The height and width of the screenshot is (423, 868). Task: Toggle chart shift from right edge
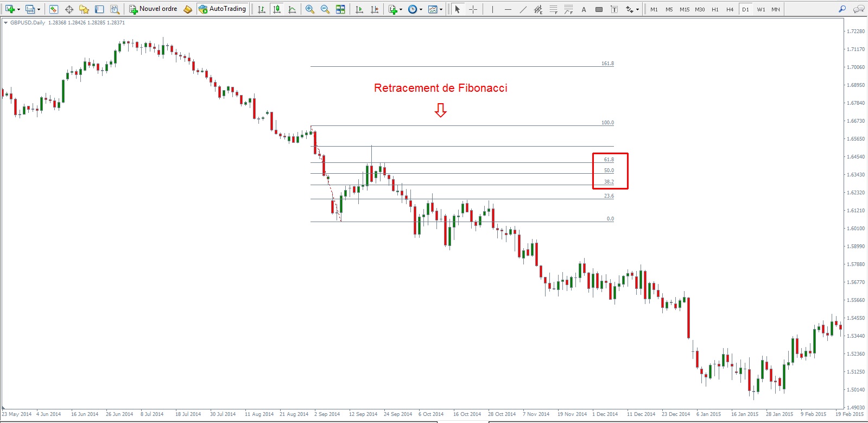(x=375, y=9)
